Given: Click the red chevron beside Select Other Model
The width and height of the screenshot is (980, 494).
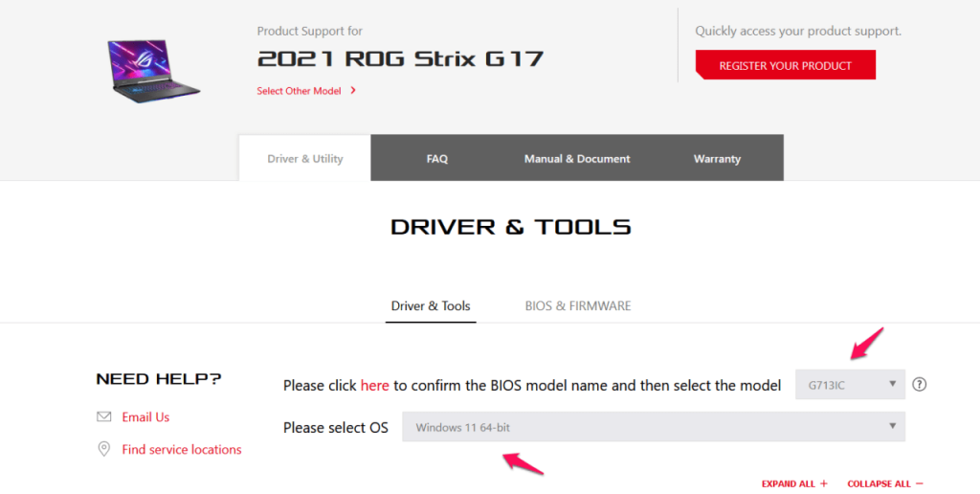Looking at the screenshot, I should click(x=353, y=90).
